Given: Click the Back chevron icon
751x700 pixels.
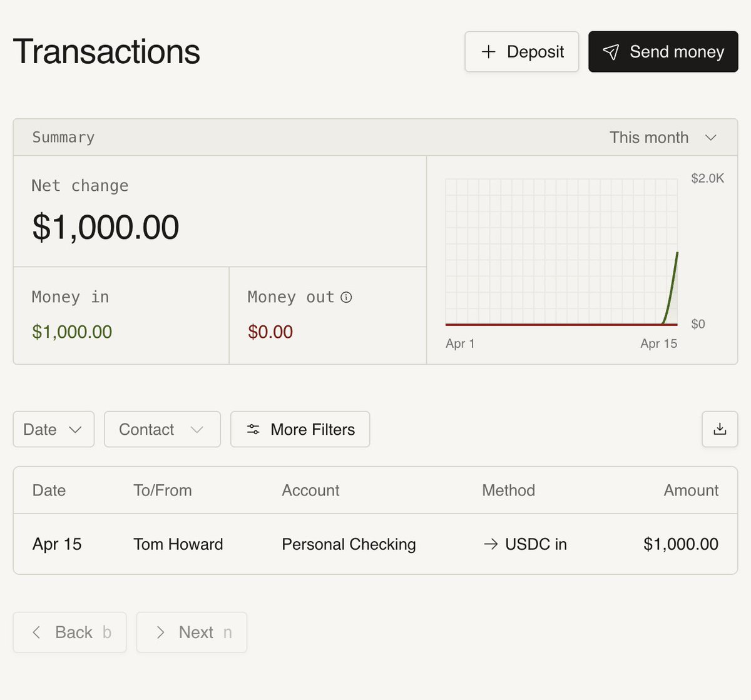Looking at the screenshot, I should pyautogui.click(x=37, y=632).
